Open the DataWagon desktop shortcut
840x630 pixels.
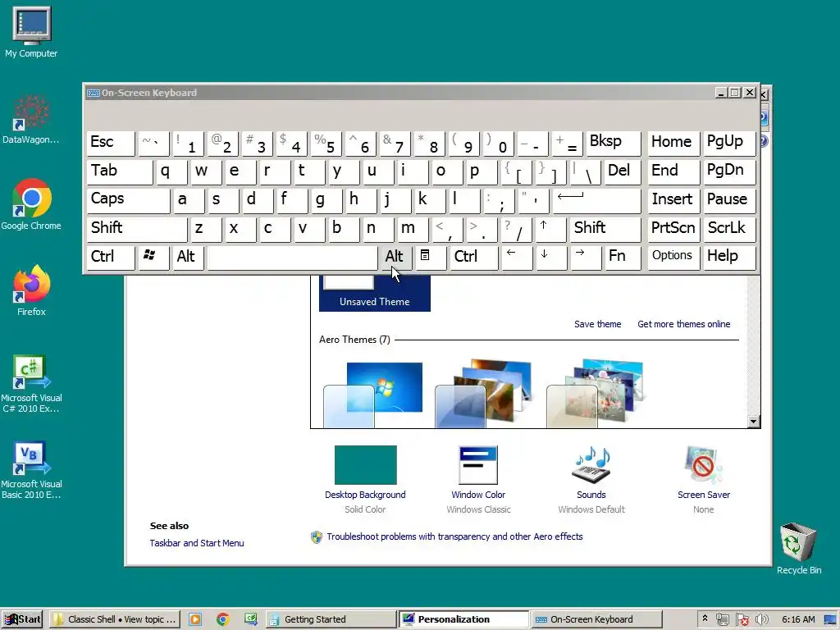point(30,120)
